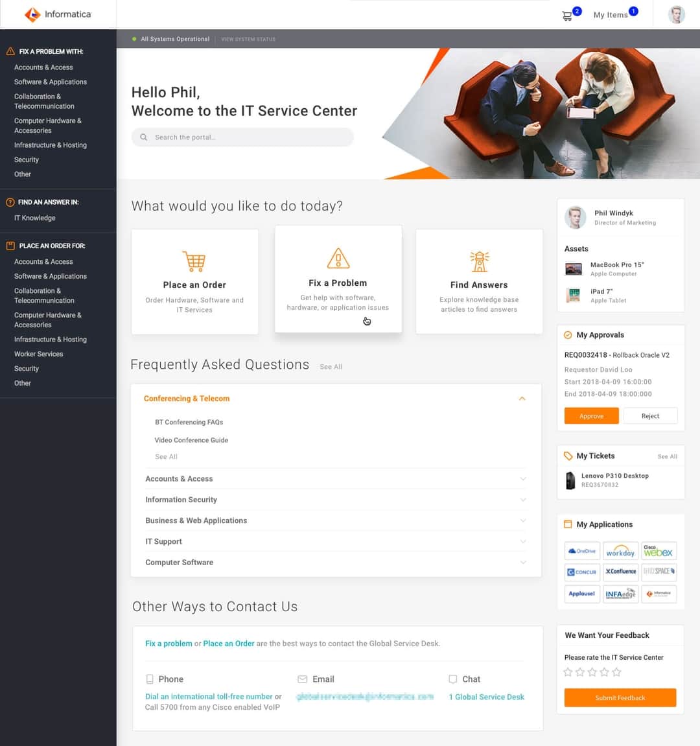The image size is (700, 746).
Task: Click the Submit Feedback button
Action: pyautogui.click(x=620, y=697)
